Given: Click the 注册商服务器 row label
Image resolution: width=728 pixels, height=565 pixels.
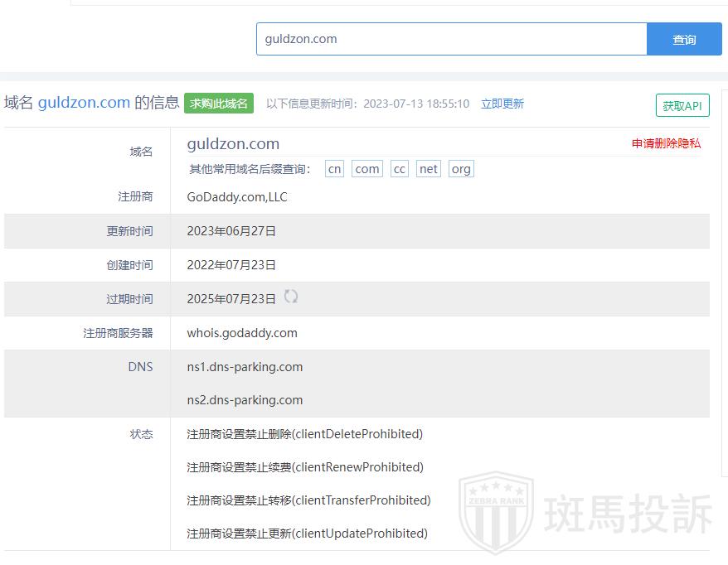Looking at the screenshot, I should (x=118, y=333).
